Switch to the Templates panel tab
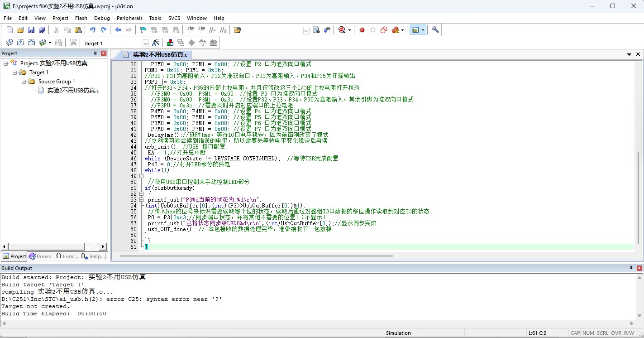 (x=93, y=256)
